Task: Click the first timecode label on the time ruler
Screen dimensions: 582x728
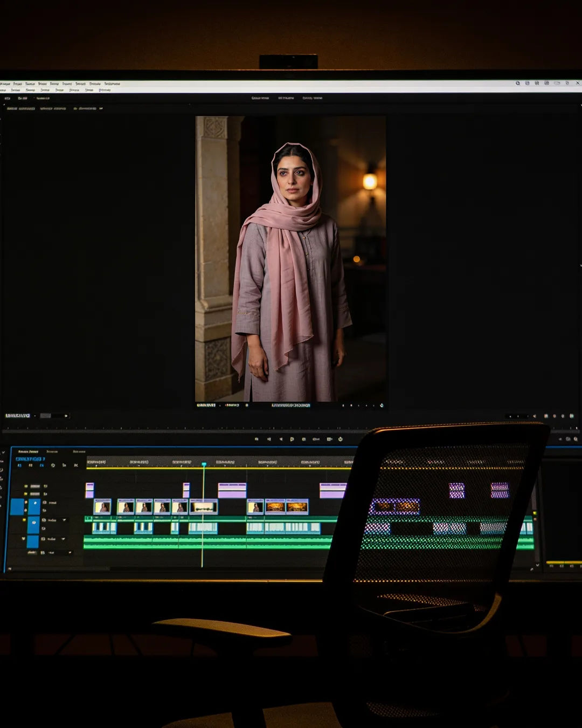Action: tap(96, 462)
